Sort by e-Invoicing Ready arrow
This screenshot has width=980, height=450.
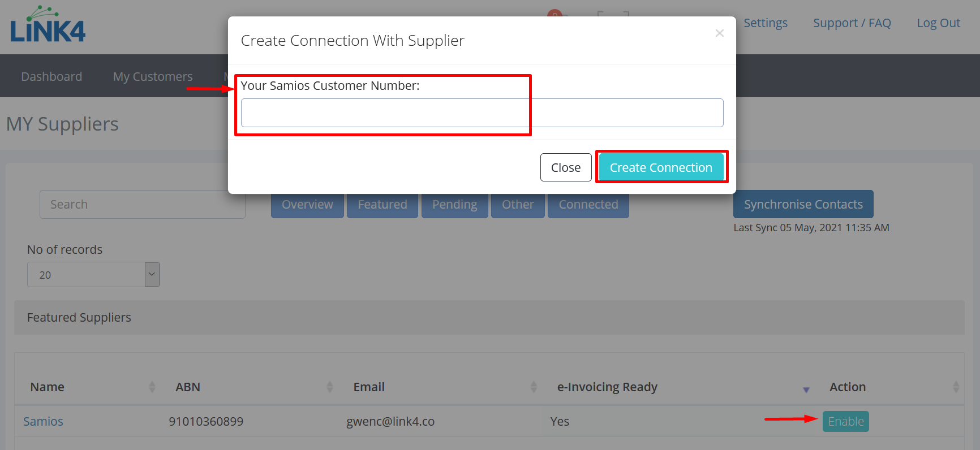[x=806, y=390]
